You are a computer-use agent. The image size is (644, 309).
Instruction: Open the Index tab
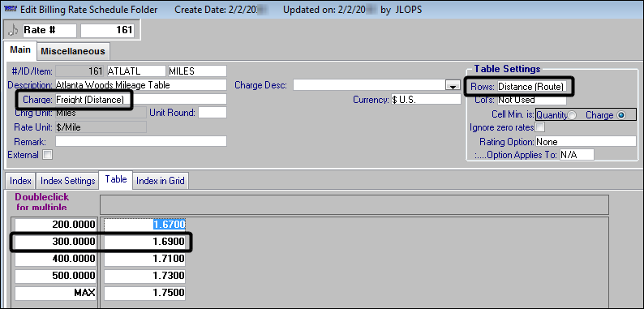click(20, 181)
